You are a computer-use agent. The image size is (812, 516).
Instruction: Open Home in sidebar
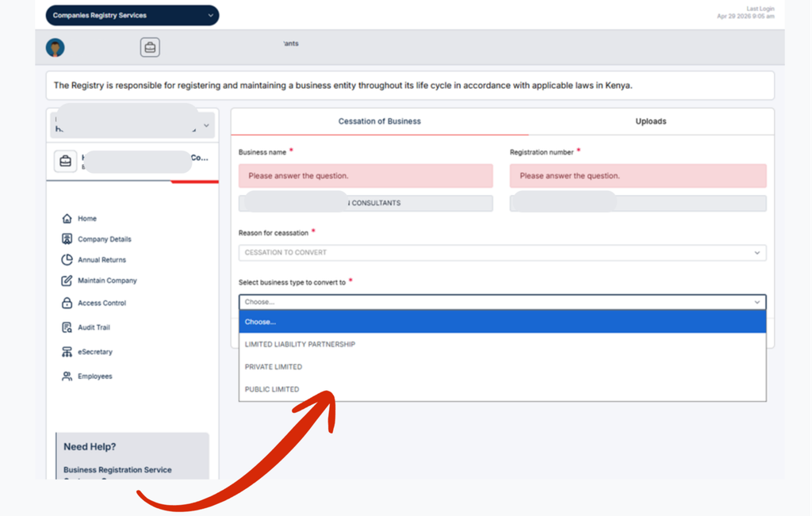pos(87,219)
